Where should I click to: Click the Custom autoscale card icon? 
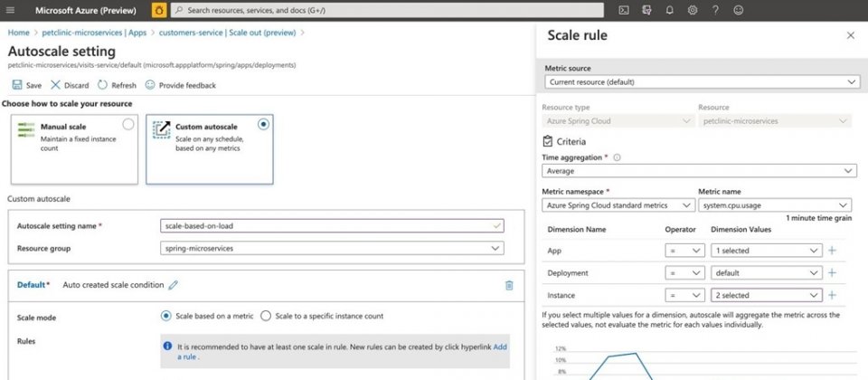(x=162, y=129)
